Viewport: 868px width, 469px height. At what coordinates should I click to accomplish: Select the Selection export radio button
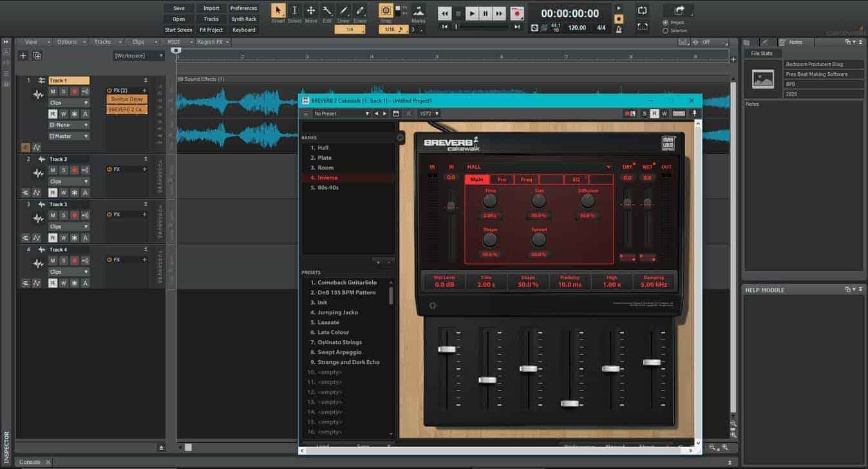665,30
